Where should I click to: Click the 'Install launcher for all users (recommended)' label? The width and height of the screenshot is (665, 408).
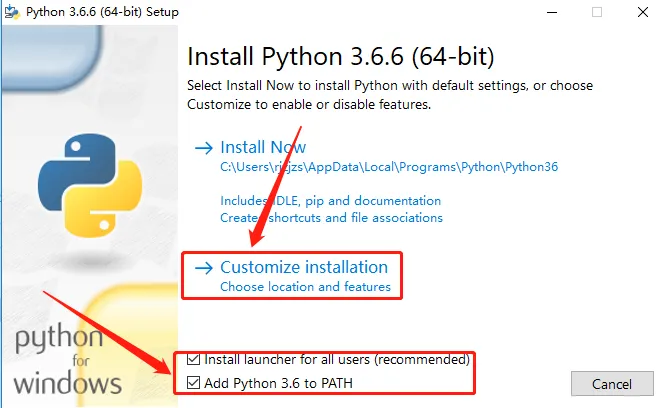pos(337,359)
